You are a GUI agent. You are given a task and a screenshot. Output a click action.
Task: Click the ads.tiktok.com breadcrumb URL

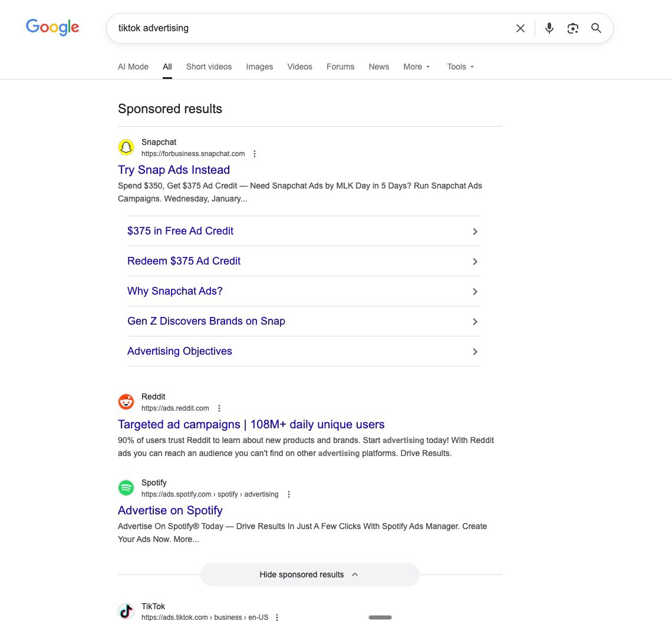(x=205, y=617)
